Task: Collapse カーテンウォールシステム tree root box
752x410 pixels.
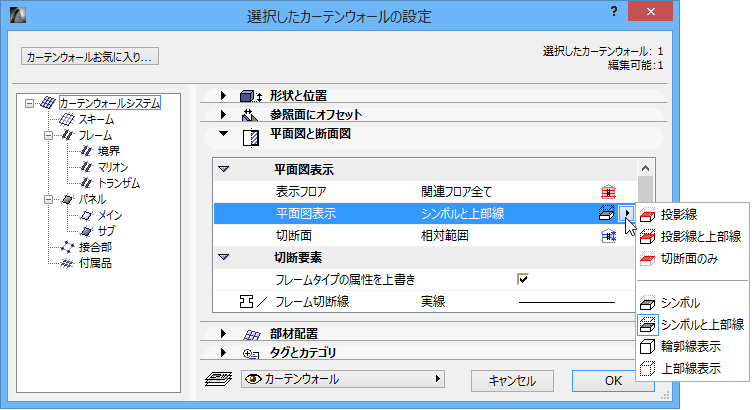Action: [x=30, y=103]
